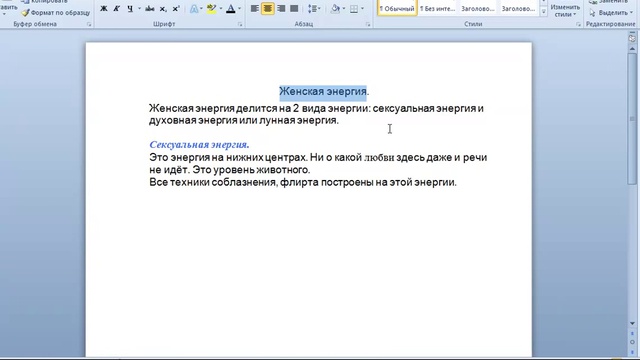Click the vertical scrollbar up arrow
Screen dimensions: 640x360
point(632,49)
